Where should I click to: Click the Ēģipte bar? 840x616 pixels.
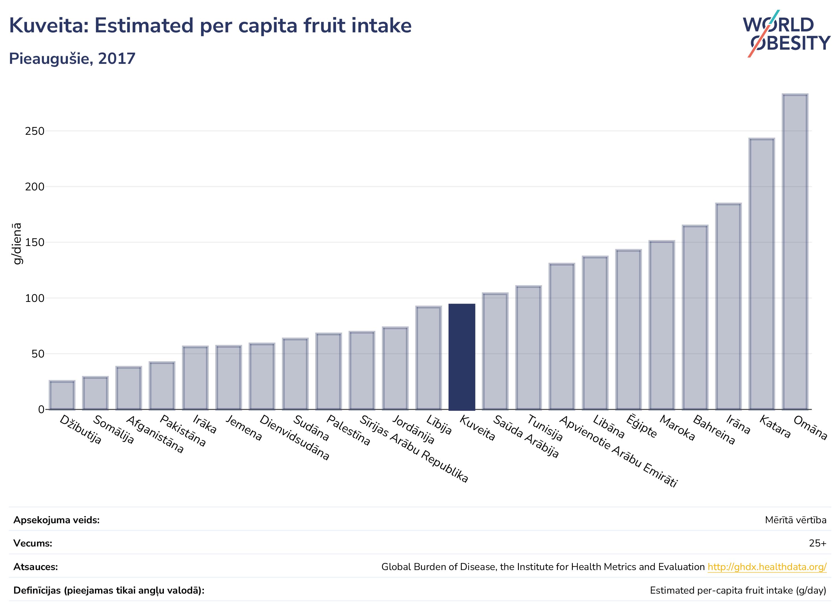tap(628, 330)
